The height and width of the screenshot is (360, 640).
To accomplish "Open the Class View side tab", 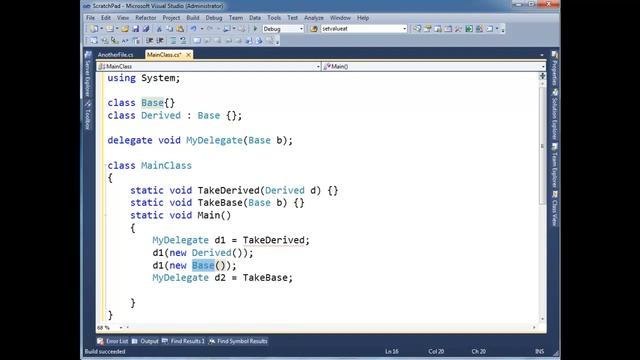I will coord(554,209).
